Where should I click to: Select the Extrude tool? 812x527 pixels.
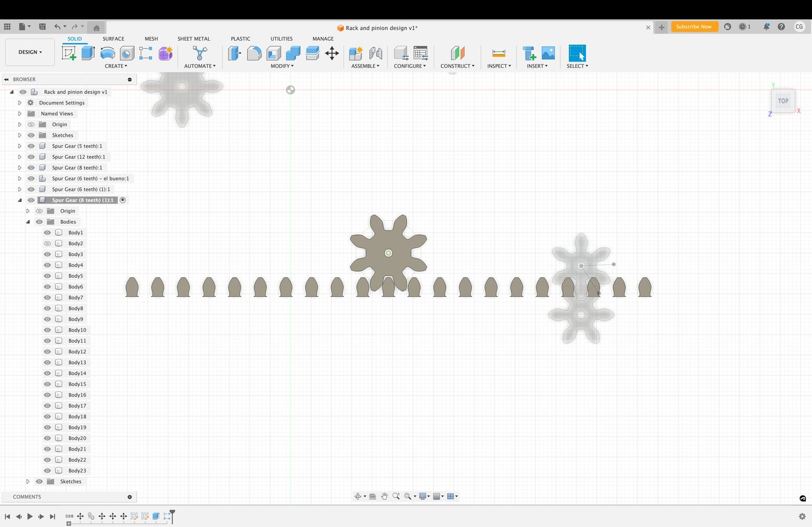click(x=88, y=53)
